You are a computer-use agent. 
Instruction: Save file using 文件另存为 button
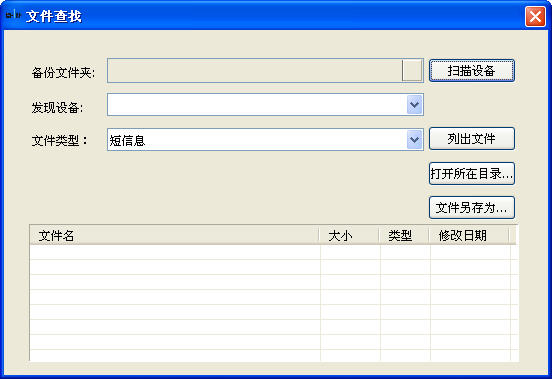point(472,208)
